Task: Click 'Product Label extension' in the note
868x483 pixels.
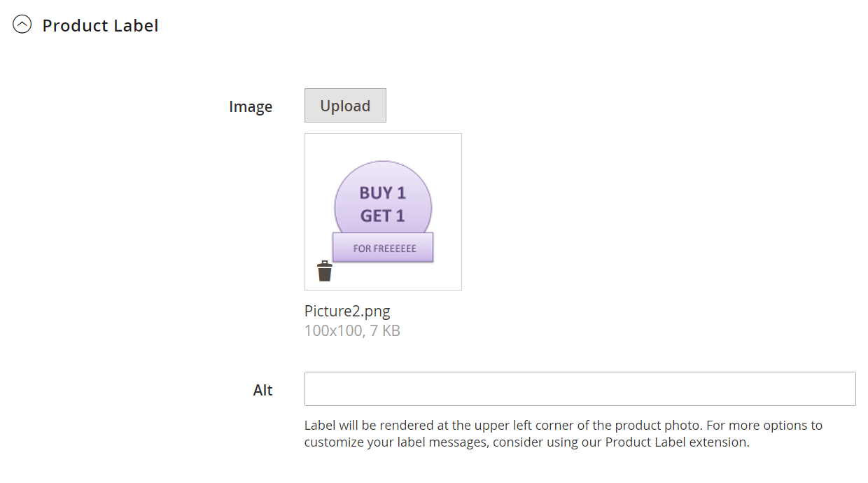Action: pos(676,442)
